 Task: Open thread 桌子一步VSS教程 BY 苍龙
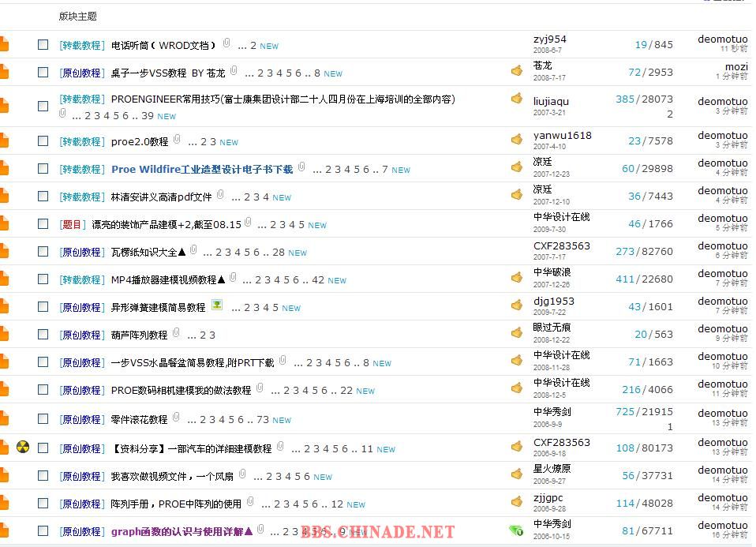pos(168,73)
